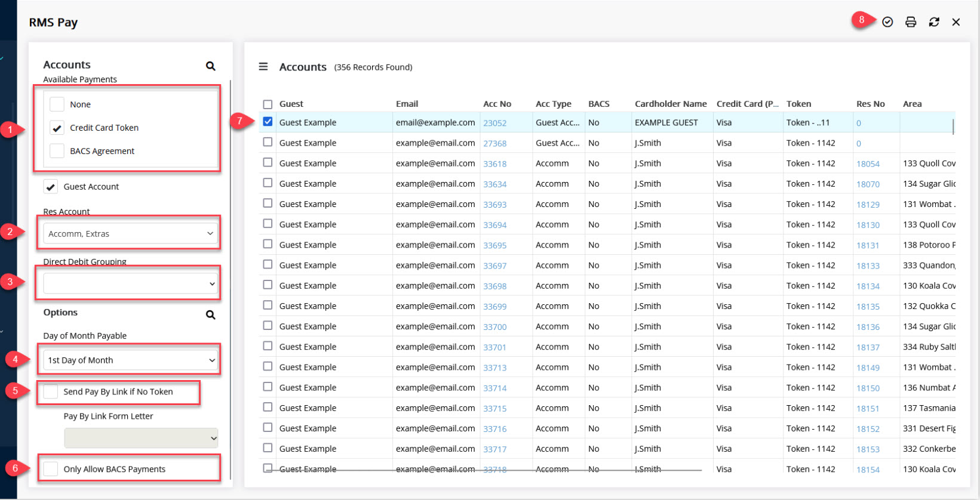The height and width of the screenshot is (500, 980).
Task: Sort by the Acc No column header
Action: (x=497, y=104)
